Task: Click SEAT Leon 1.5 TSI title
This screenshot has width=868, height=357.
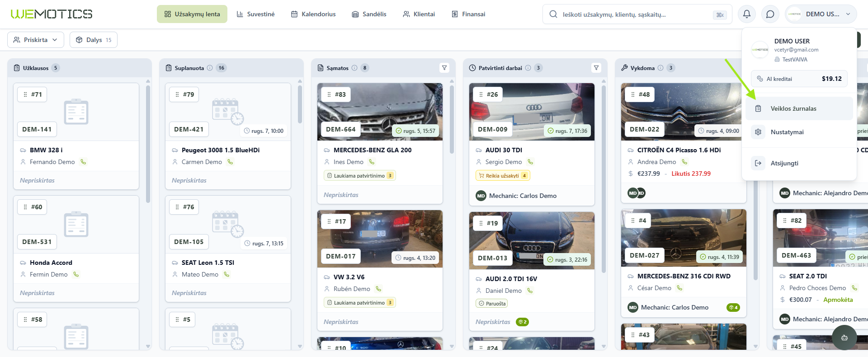Action: (x=208, y=263)
